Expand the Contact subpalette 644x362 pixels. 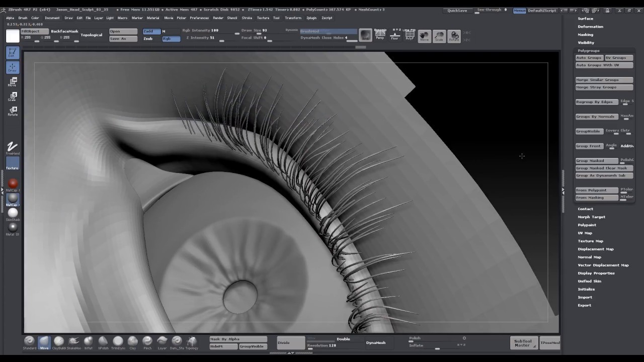coord(585,209)
